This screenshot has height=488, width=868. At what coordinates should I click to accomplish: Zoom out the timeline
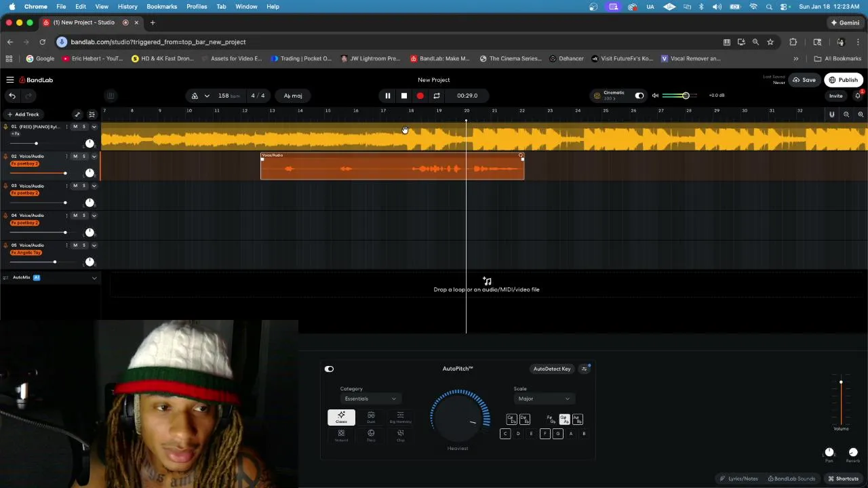(846, 115)
